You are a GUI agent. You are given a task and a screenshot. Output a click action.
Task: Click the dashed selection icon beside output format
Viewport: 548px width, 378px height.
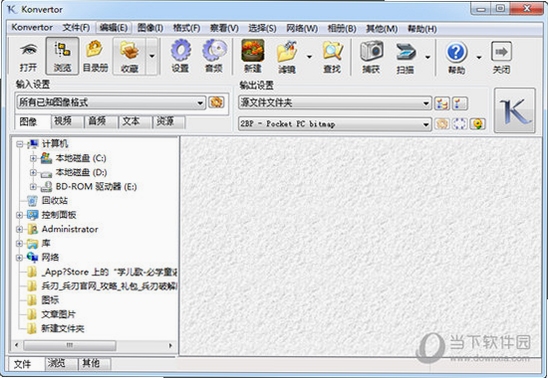(x=460, y=124)
